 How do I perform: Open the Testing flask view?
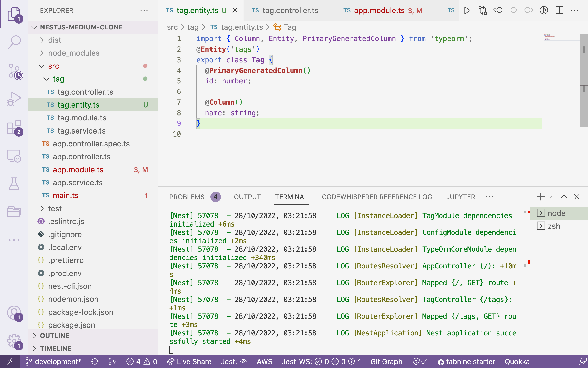pos(14,184)
